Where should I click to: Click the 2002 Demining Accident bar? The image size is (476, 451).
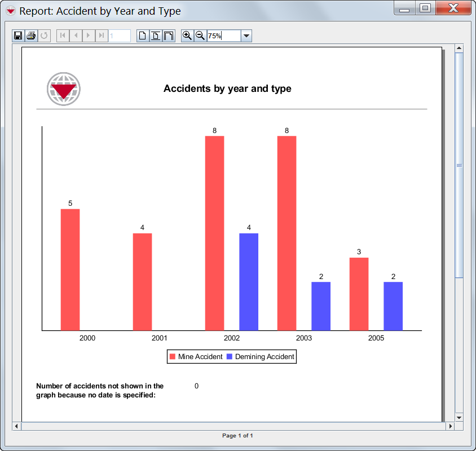point(249,281)
